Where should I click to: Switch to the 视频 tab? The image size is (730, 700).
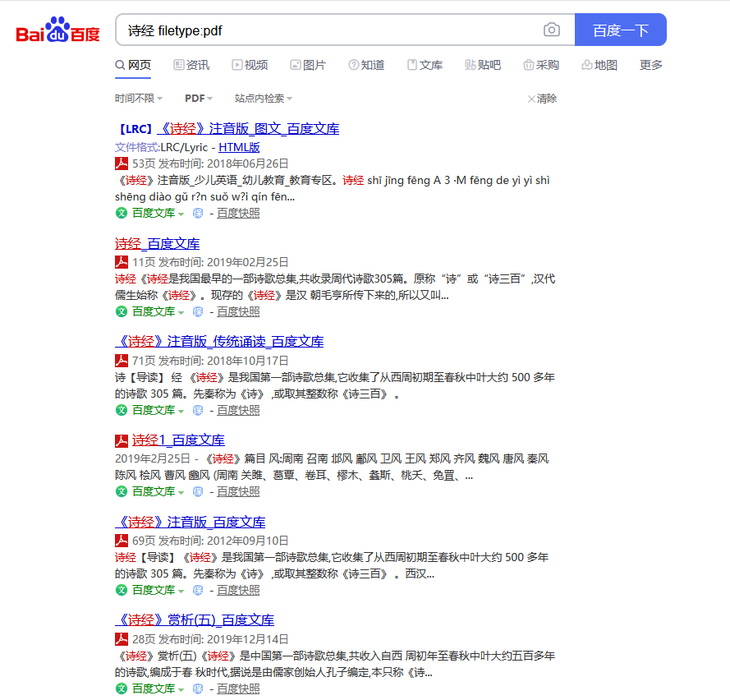click(x=250, y=65)
